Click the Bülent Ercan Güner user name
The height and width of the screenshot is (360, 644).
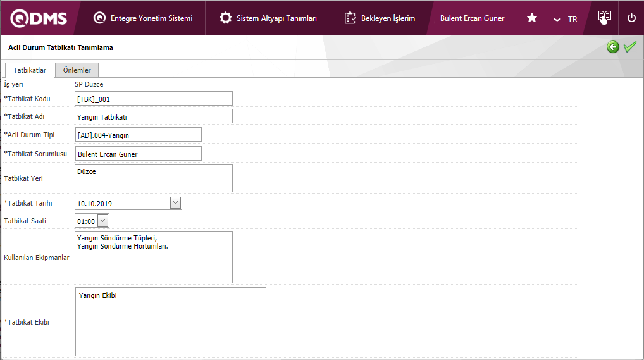[472, 18]
